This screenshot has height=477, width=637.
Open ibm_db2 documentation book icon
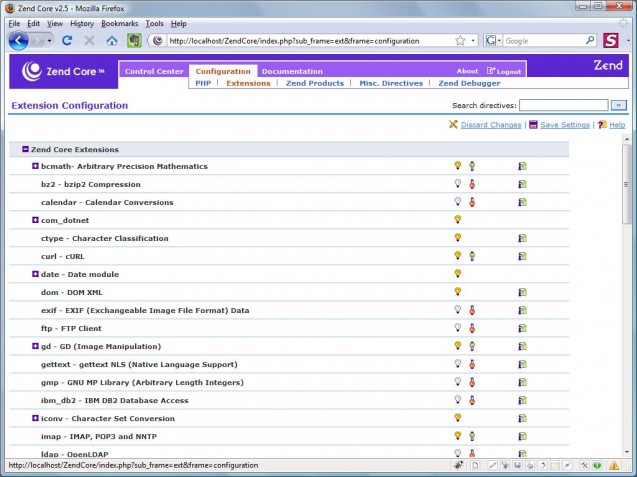click(522, 400)
